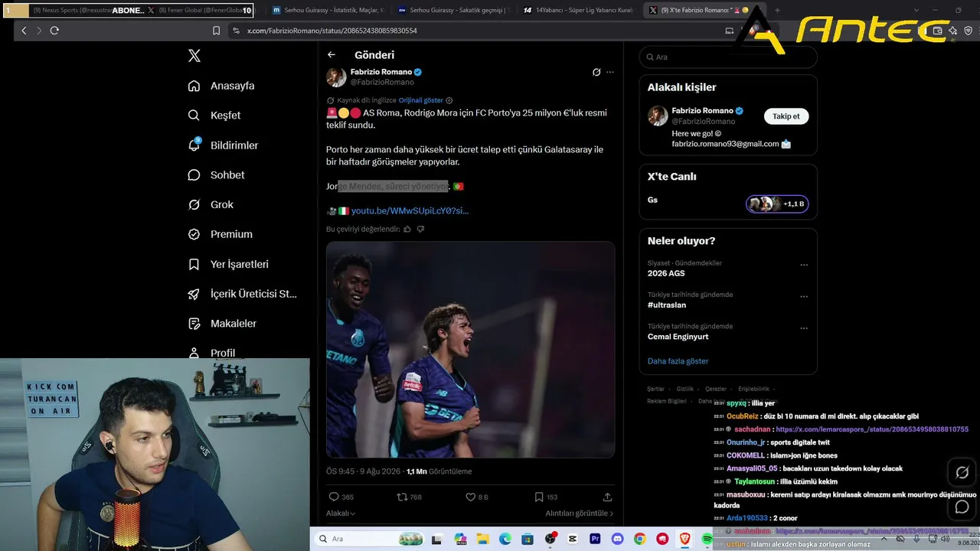Viewport: 980px width, 551px height.
Task: Like the Fabrizio Romano post
Action: (x=471, y=497)
